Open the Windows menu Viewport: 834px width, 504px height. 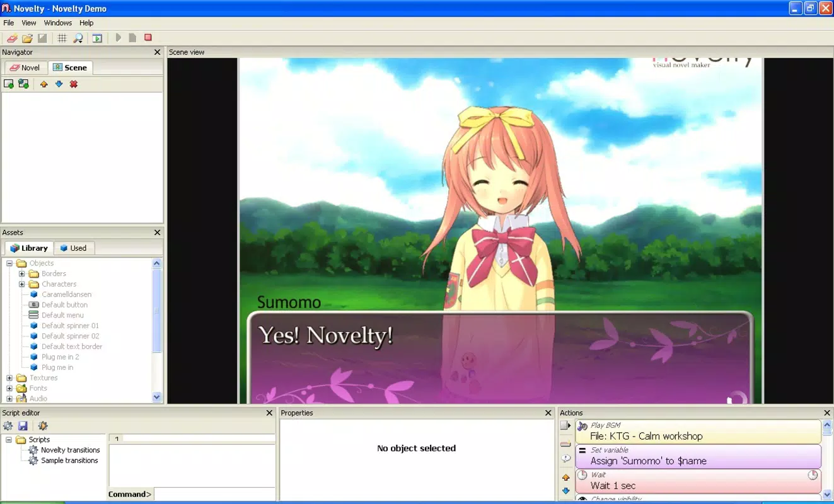coord(58,23)
